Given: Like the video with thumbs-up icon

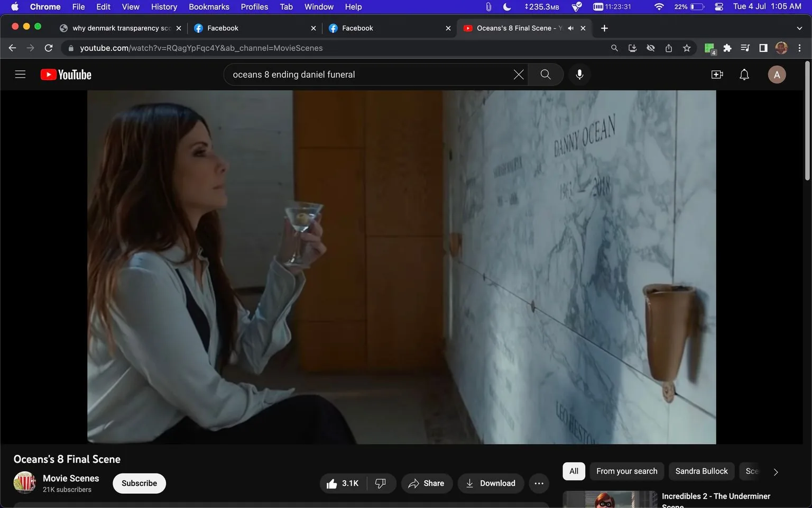Looking at the screenshot, I should coord(331,483).
